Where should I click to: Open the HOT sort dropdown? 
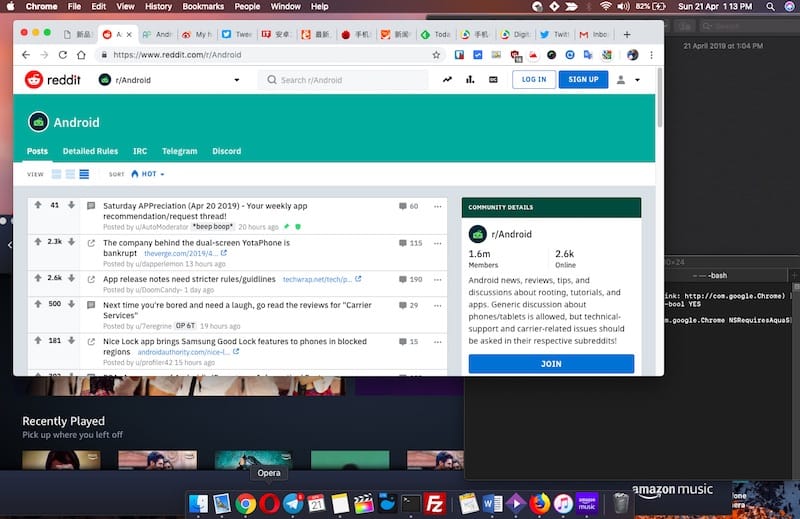click(148, 174)
